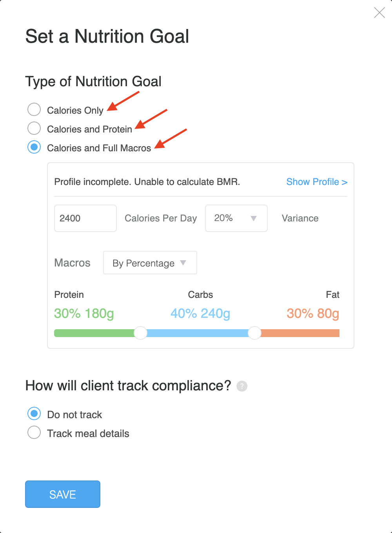
Task: Click the Calories and Full Macros label
Action: [99, 148]
